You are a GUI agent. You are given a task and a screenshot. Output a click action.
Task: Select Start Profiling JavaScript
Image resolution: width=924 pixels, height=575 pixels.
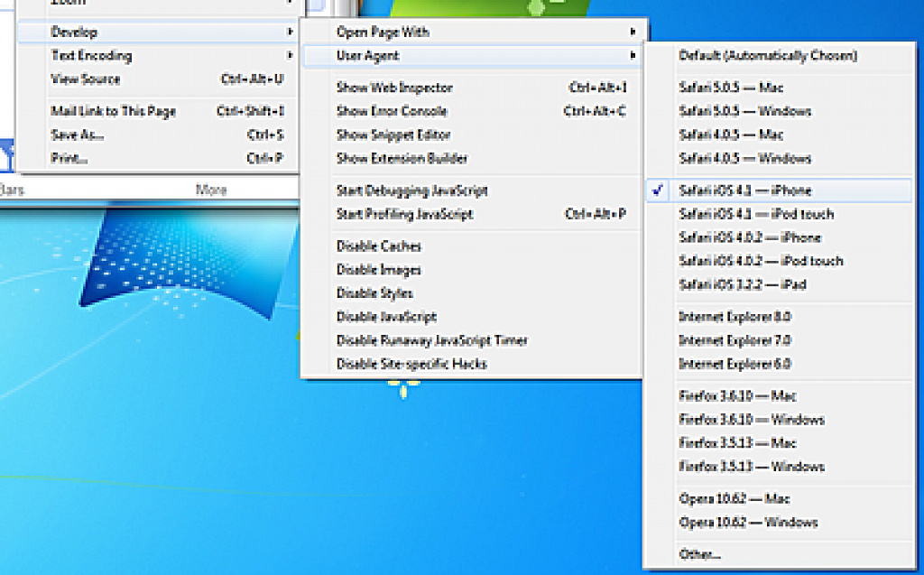tap(471, 214)
